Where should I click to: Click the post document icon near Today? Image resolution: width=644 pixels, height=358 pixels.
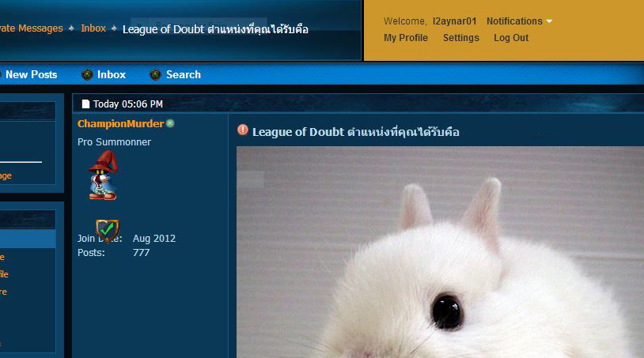point(85,104)
